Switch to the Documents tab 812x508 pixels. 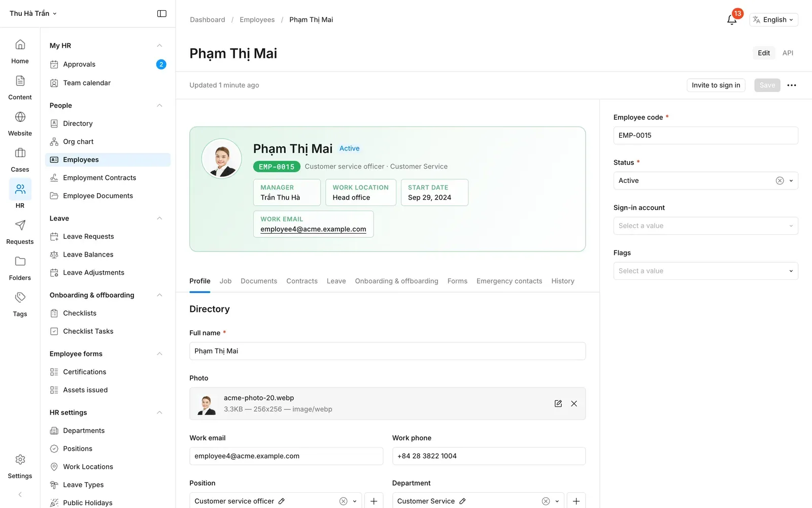259,281
